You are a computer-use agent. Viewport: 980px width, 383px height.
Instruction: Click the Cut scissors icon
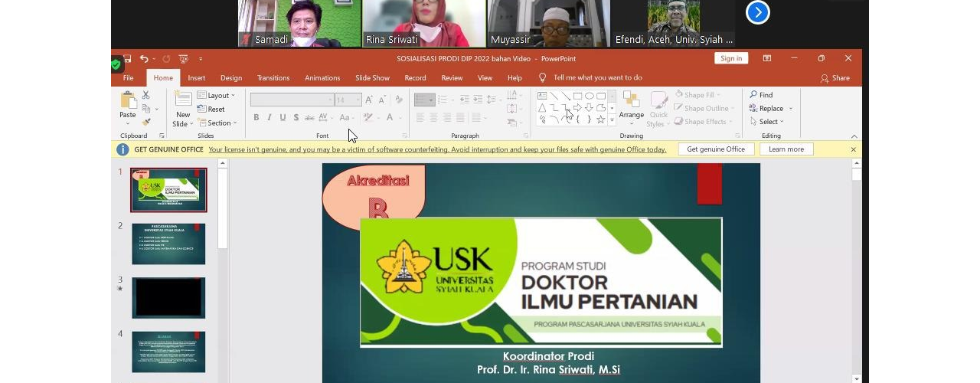click(x=146, y=95)
